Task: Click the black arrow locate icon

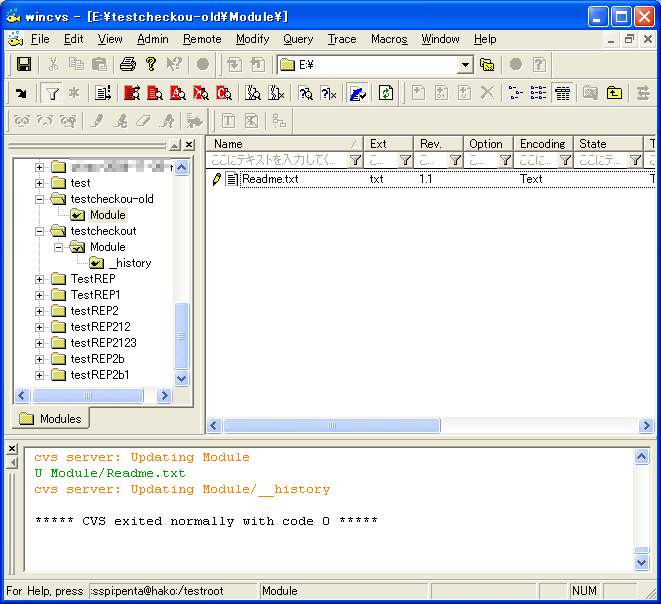Action: tap(20, 93)
